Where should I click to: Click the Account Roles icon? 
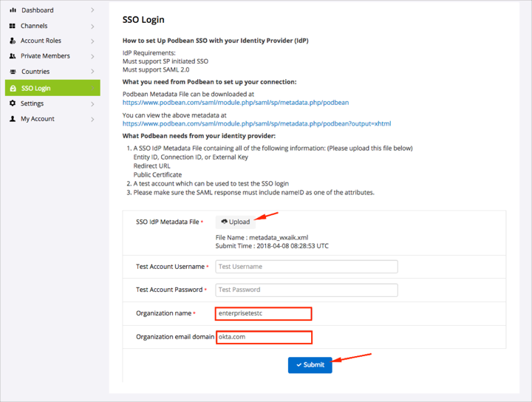click(x=13, y=41)
